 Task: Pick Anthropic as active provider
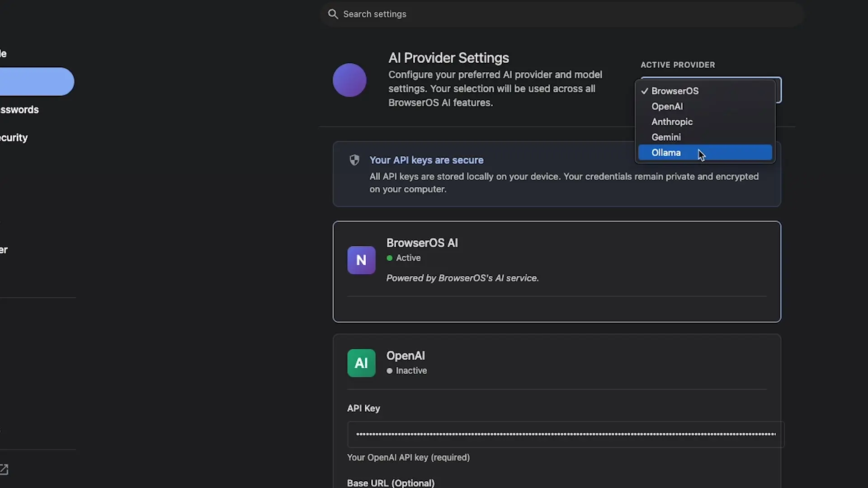[705, 122]
